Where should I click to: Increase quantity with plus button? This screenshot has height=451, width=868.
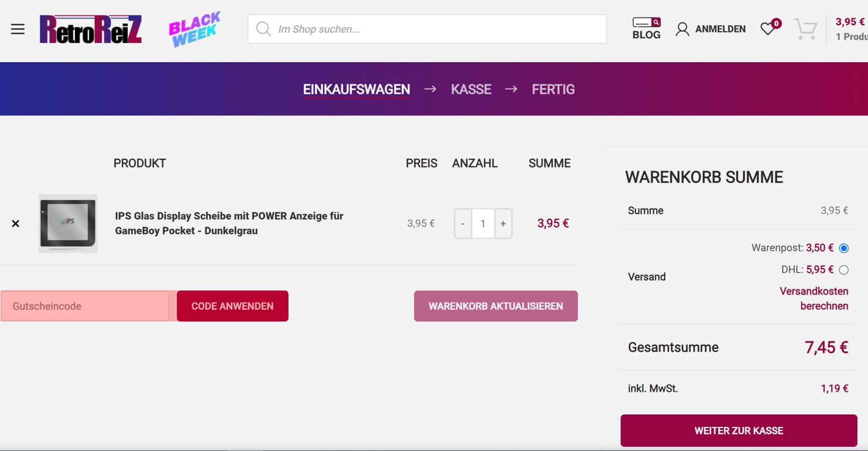click(x=503, y=223)
